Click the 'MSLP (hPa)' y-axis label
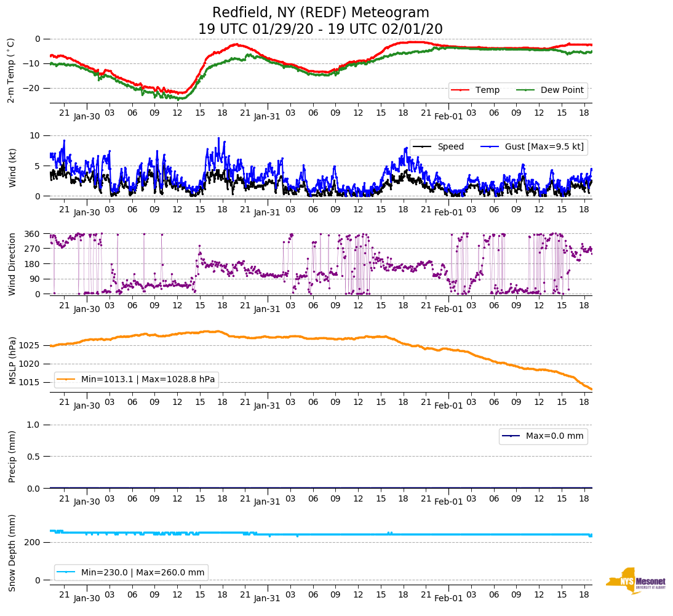Viewport: 673px width, 616px height. point(11,361)
